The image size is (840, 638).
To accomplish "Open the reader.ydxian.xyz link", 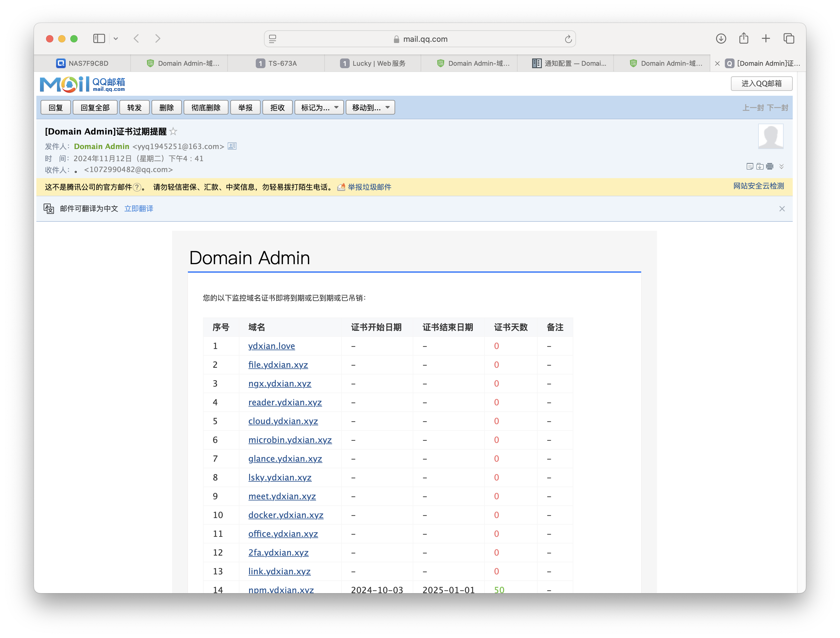I will point(285,403).
